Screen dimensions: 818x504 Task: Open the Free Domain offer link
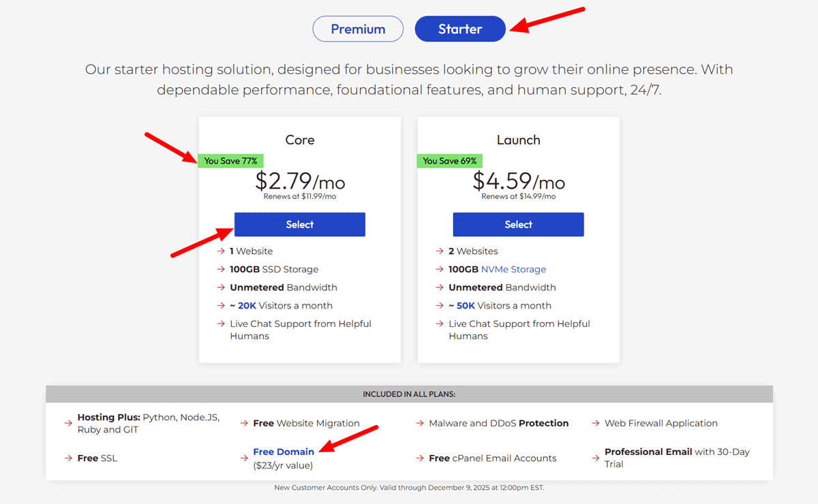pyautogui.click(x=284, y=452)
